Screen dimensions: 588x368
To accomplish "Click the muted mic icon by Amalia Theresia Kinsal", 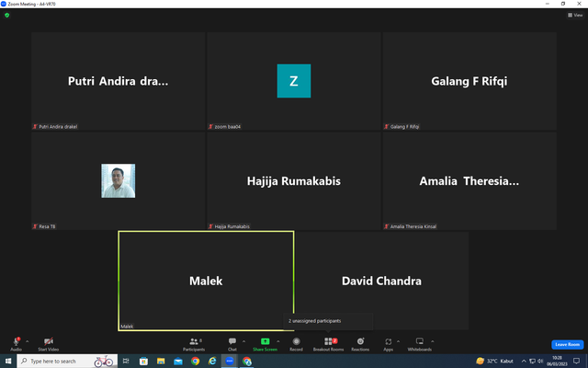I will 386,226.
